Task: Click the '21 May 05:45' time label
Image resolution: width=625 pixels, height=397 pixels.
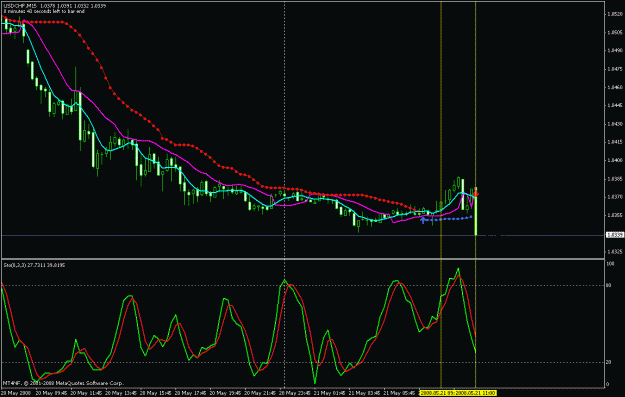Action: coord(399,393)
